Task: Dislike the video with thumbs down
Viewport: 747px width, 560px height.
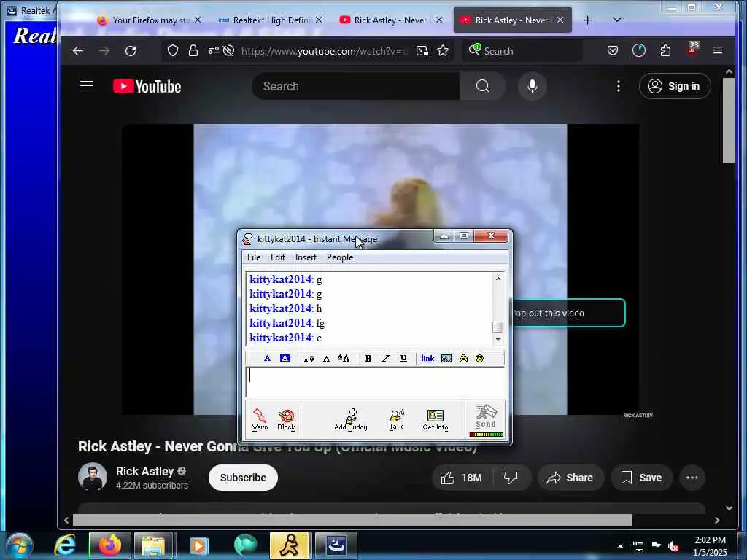Action: pos(511,478)
